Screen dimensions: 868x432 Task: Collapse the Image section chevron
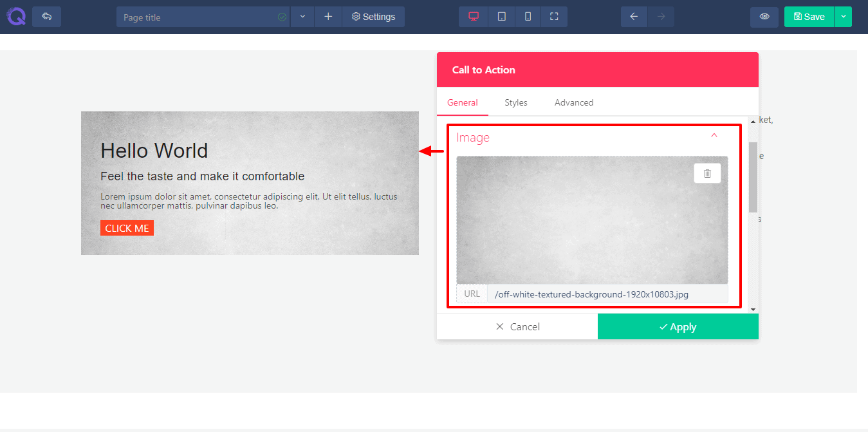pyautogui.click(x=714, y=136)
